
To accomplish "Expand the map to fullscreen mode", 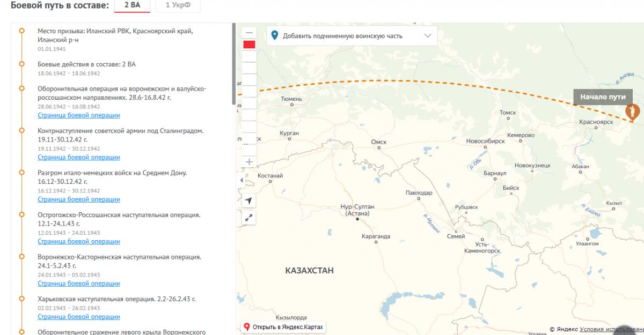I will (x=249, y=218).
